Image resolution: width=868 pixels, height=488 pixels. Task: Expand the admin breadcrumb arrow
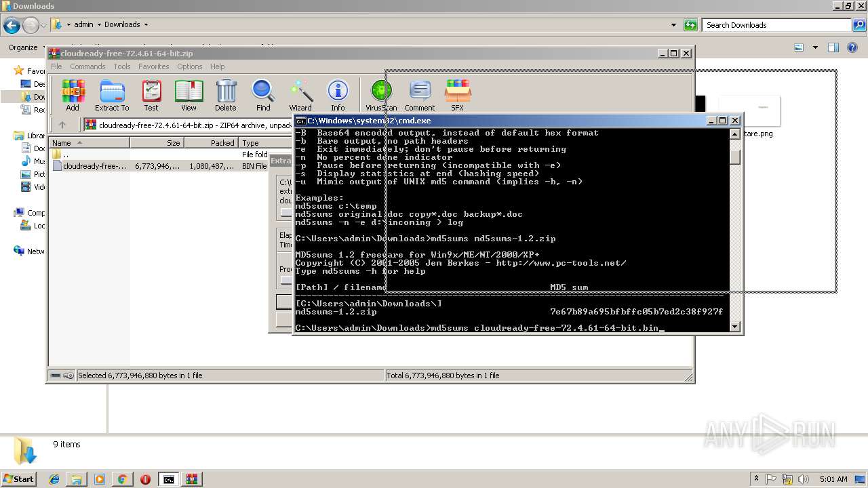click(x=99, y=24)
